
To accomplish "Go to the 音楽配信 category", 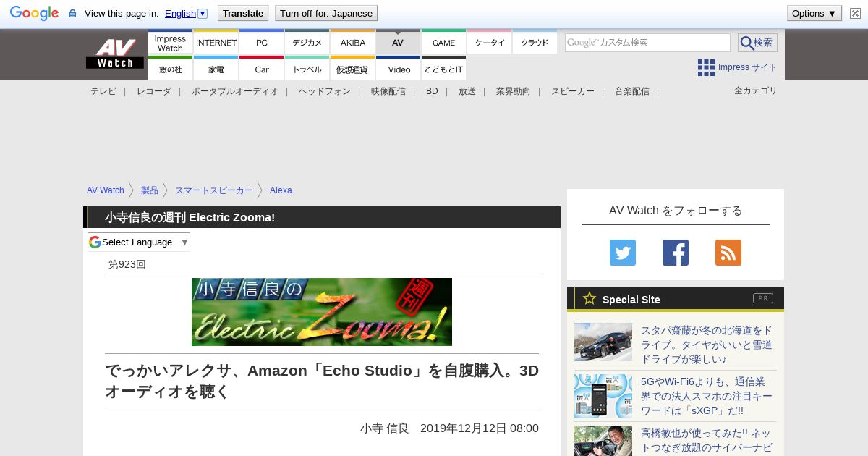I will [632, 91].
